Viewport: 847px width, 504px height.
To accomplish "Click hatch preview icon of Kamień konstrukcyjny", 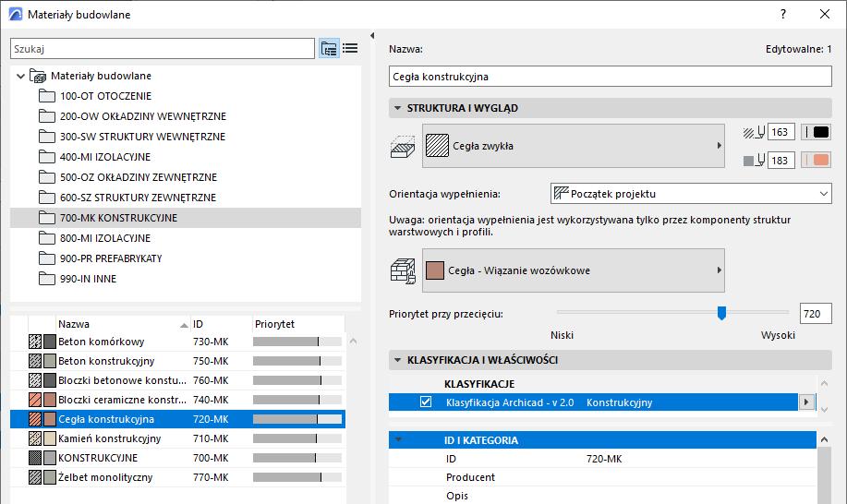I will (35, 438).
